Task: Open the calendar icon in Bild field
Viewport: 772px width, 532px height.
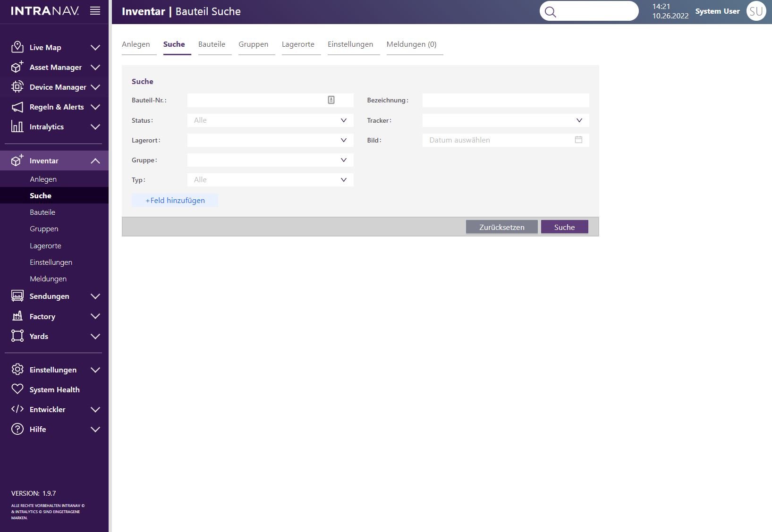Action: [x=578, y=140]
